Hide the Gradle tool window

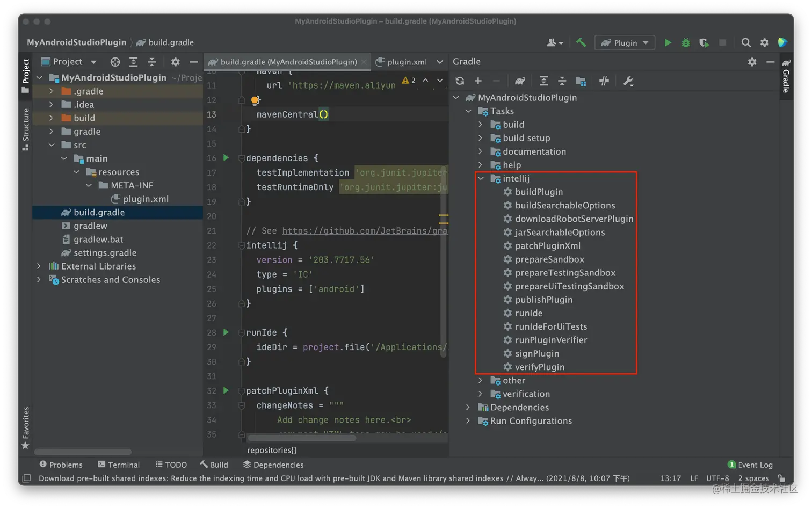tap(770, 62)
